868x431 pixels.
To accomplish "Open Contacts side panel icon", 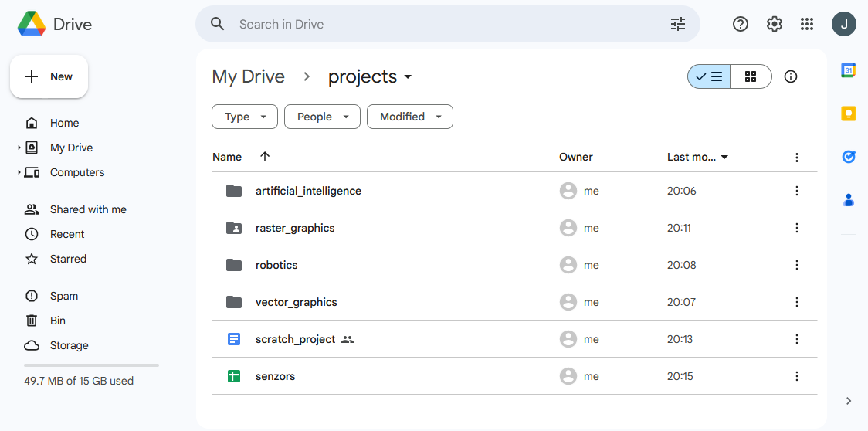I will pos(848,200).
